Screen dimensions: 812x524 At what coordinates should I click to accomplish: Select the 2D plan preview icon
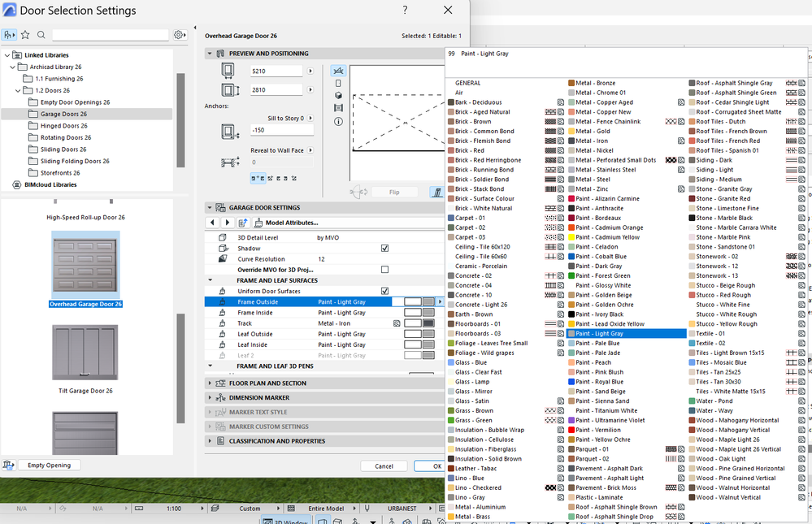(x=338, y=71)
